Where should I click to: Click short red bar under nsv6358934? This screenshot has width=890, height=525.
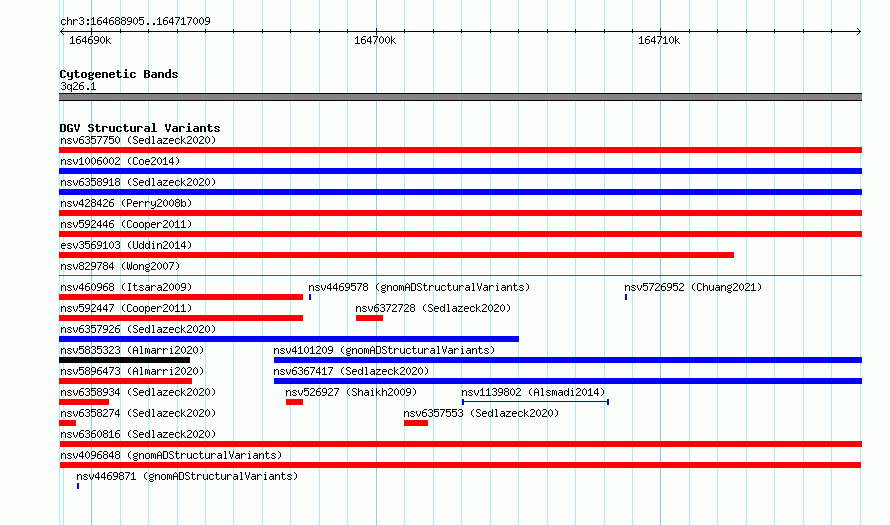84,402
